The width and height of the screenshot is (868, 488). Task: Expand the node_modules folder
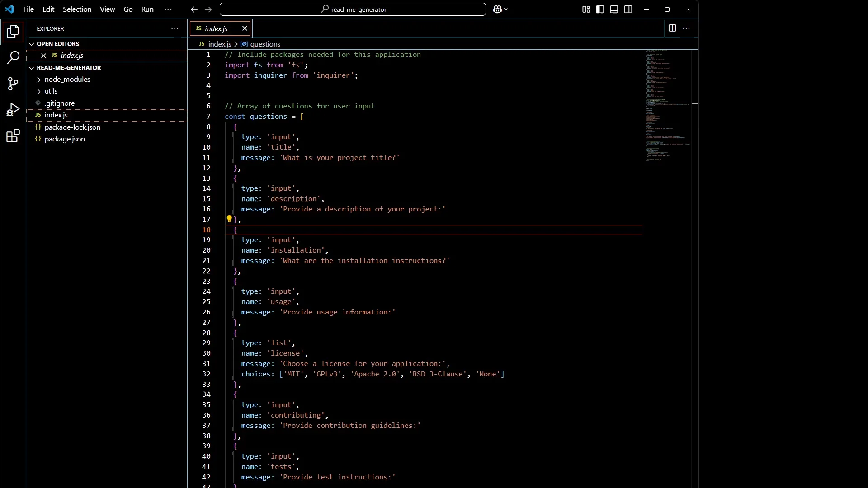coord(39,80)
